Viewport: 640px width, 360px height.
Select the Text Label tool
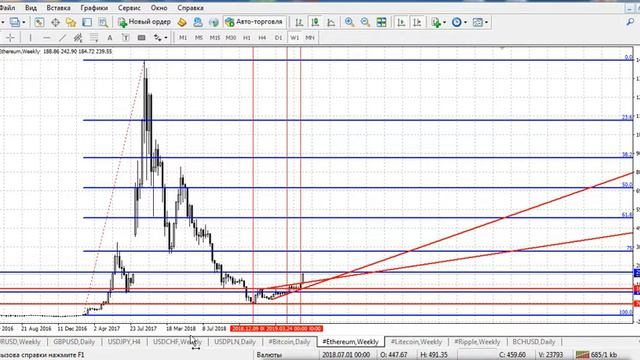125,38
